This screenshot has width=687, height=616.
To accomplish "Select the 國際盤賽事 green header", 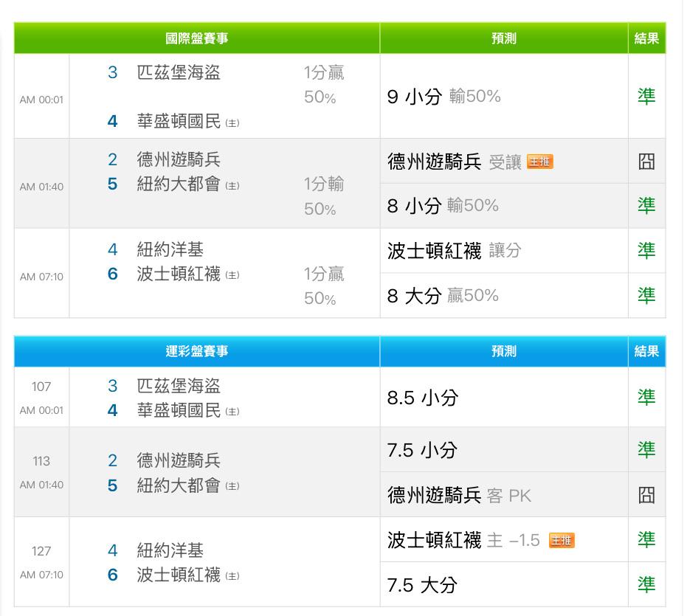I will 197,38.
